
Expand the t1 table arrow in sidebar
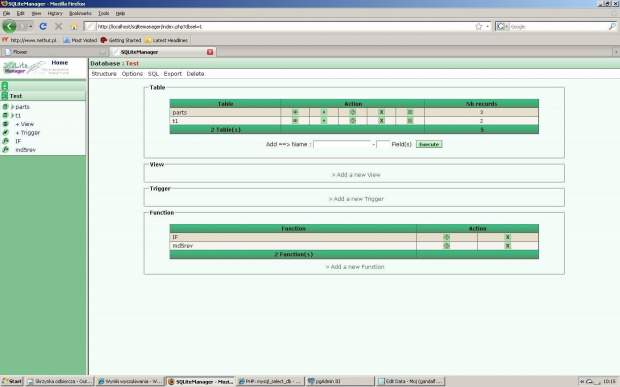coord(12,115)
